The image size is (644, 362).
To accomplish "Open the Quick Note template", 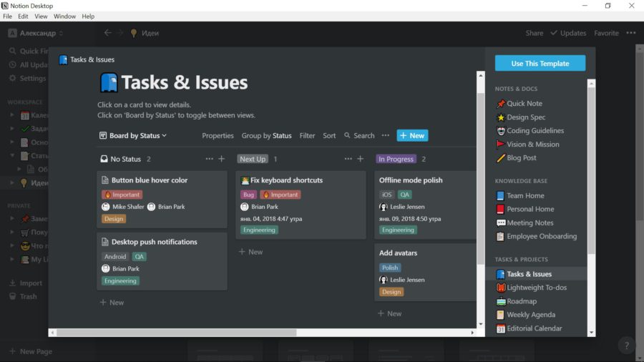I will tap(519, 104).
